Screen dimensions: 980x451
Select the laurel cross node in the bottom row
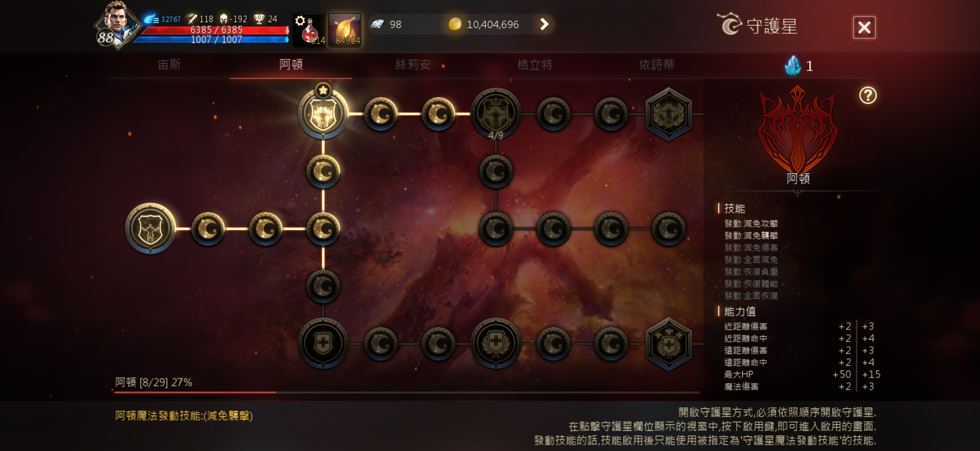(496, 343)
